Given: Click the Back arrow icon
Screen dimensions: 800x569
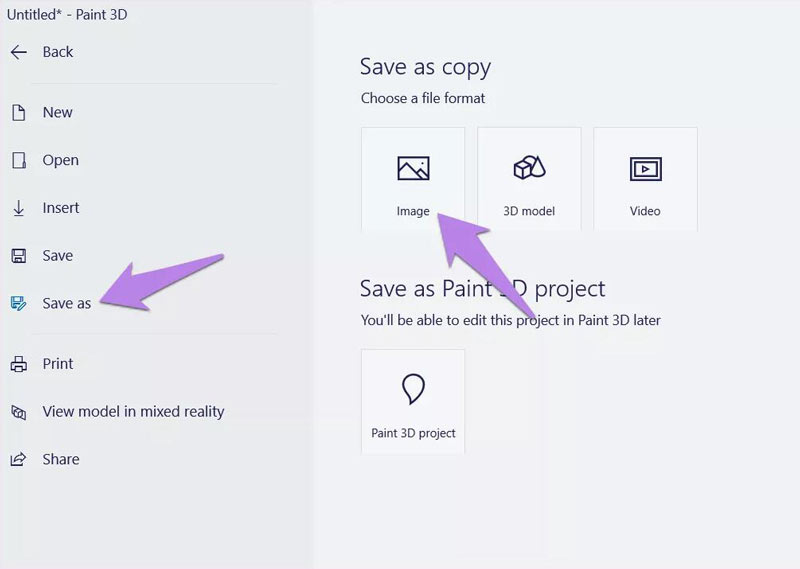Looking at the screenshot, I should (19, 52).
